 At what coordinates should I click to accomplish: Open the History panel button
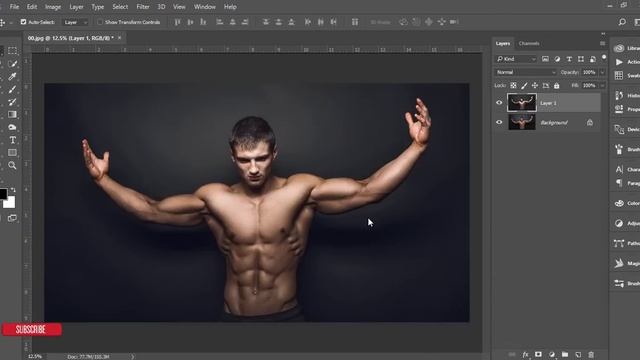point(627,96)
